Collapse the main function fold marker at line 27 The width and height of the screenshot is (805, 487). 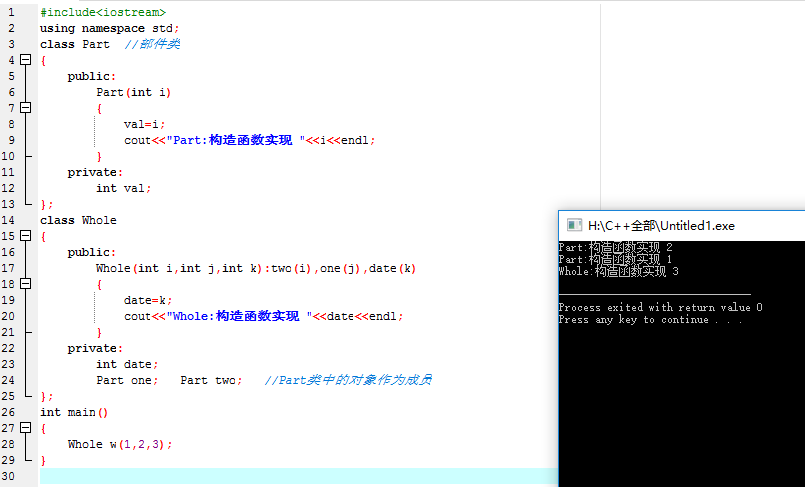pyautogui.click(x=26, y=428)
